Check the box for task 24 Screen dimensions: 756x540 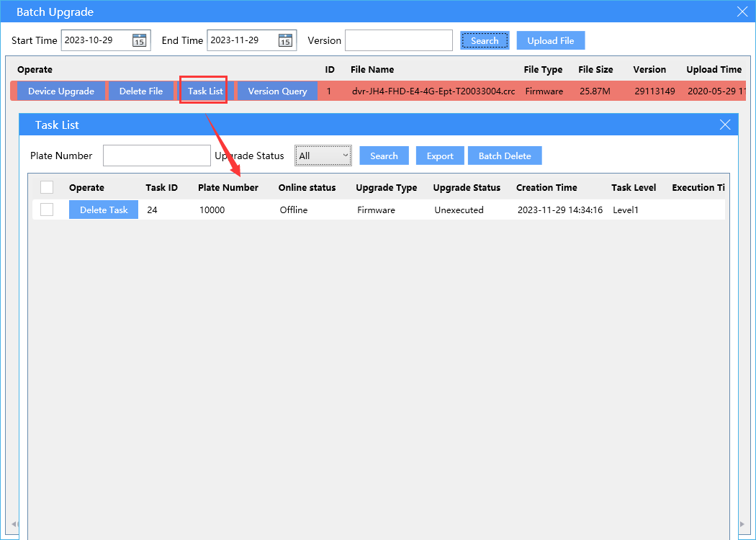[47, 210]
